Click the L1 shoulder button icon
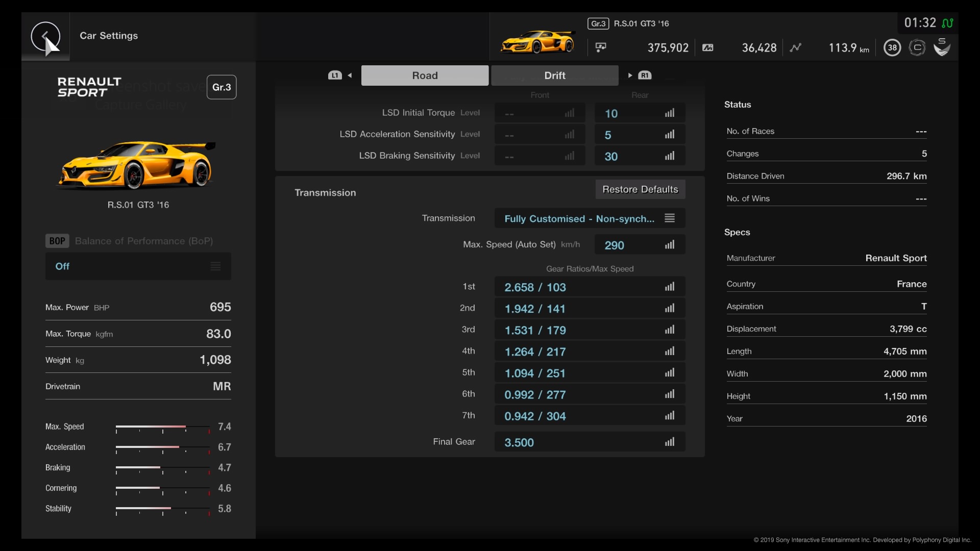 (x=335, y=76)
